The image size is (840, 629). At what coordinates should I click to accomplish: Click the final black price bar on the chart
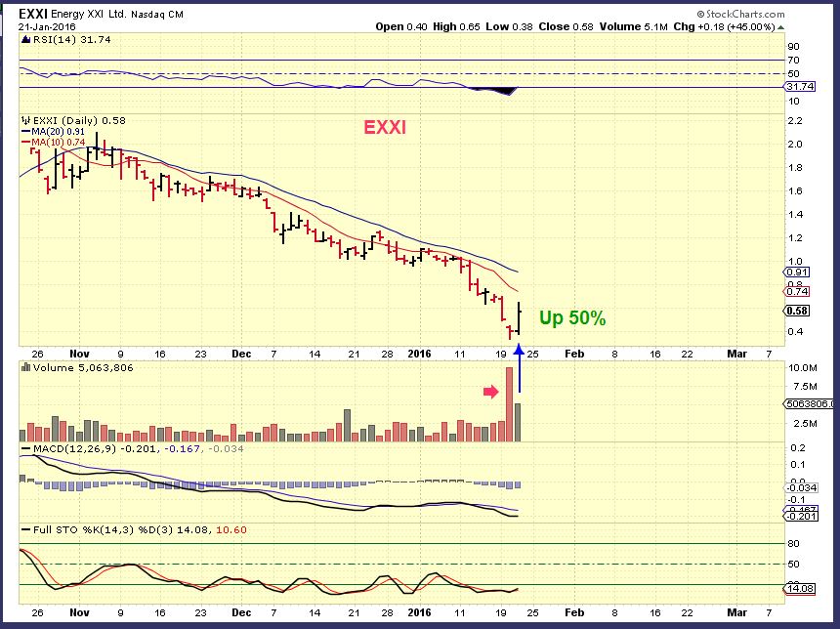pos(519,318)
